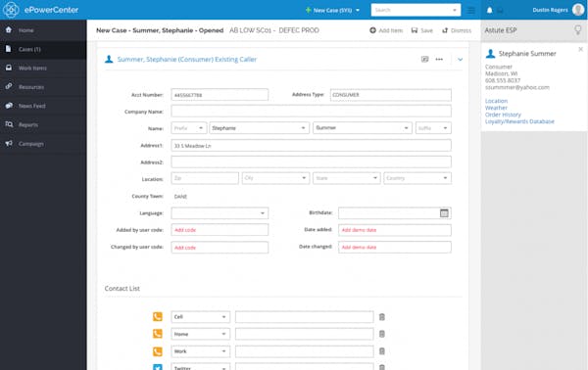Open notifications bell icon
The width and height of the screenshot is (588, 370).
tap(489, 10)
